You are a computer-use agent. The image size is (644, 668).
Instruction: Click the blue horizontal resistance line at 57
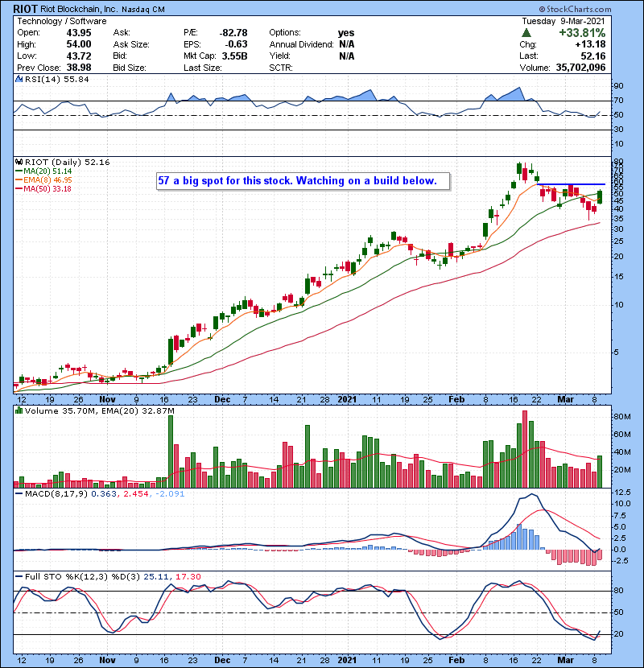pyautogui.click(x=571, y=184)
